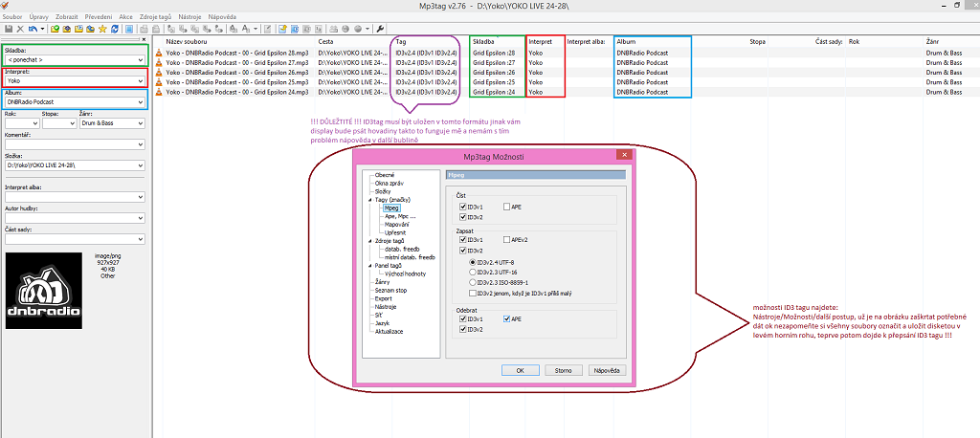
Task: Click the Remove tag X icon
Action: (19, 29)
